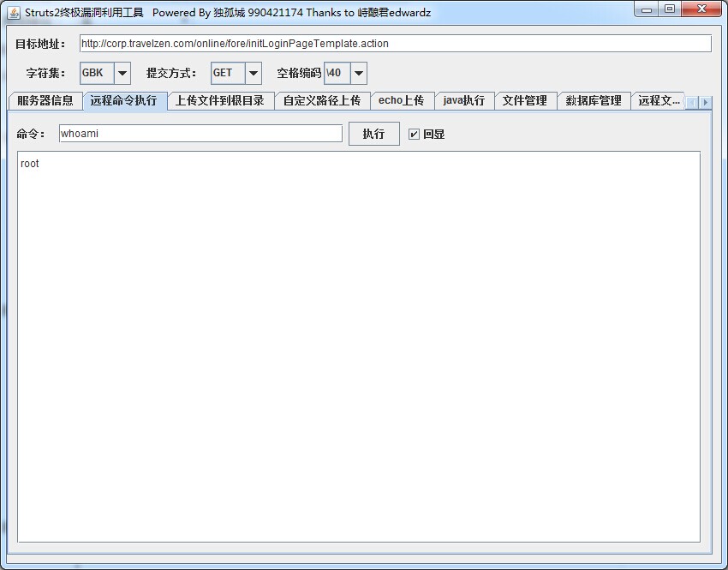
Task: Click the GET method value text
Action: click(x=223, y=73)
